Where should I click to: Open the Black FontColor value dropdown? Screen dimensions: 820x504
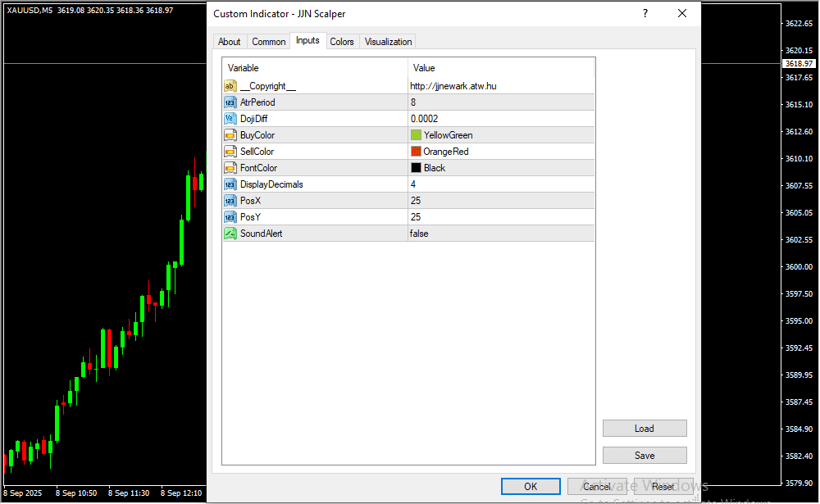(x=500, y=168)
